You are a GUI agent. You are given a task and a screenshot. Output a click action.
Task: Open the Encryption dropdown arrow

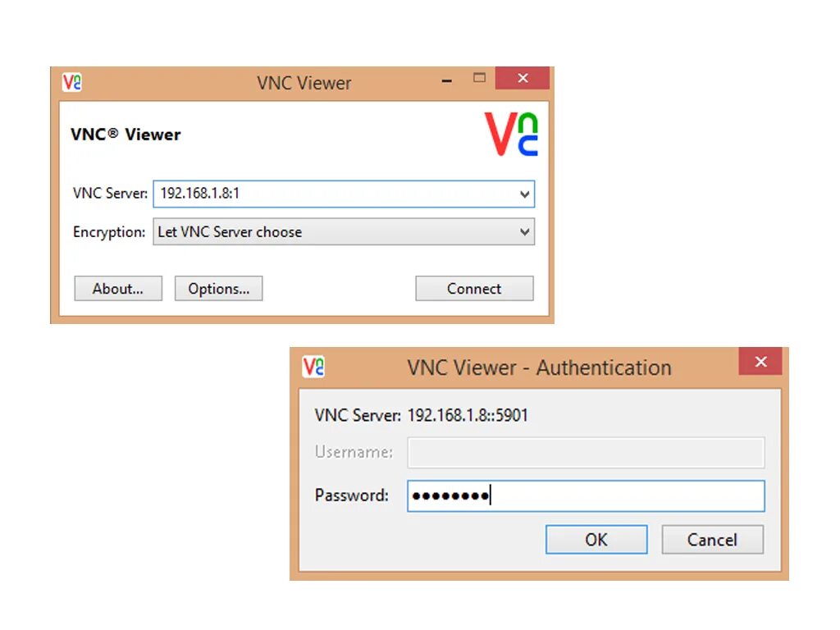(524, 231)
